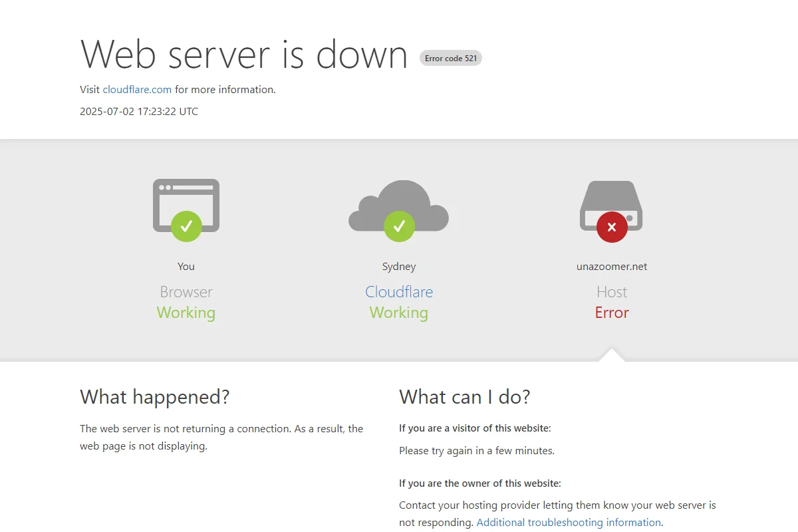This screenshot has width=798, height=532.
Task: Click the green checkmark on browser icon
Action: (186, 226)
